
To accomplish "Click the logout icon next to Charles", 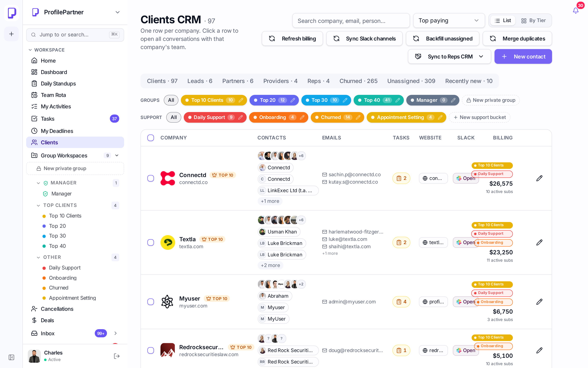I will click(x=117, y=356).
